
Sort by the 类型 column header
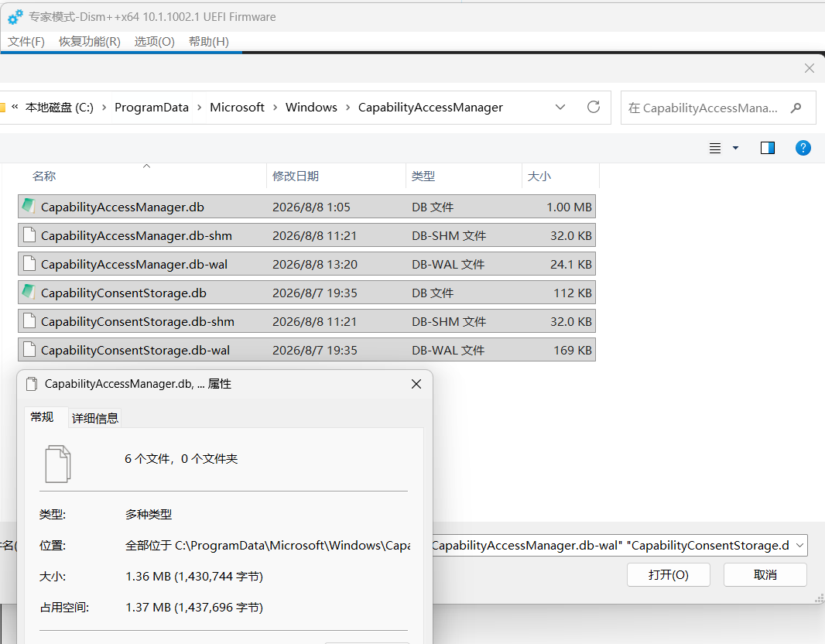pyautogui.click(x=423, y=176)
